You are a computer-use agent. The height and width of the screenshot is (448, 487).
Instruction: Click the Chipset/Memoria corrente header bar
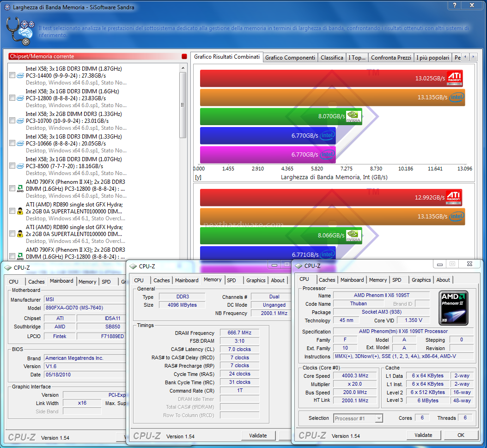pyautogui.click(x=98, y=56)
